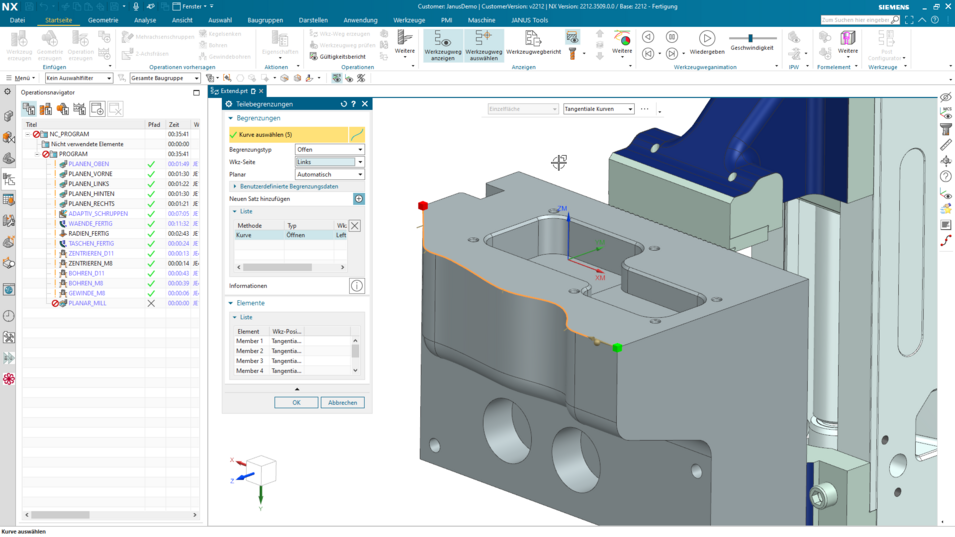Click the question mark icon on right sidebar

[x=945, y=177]
